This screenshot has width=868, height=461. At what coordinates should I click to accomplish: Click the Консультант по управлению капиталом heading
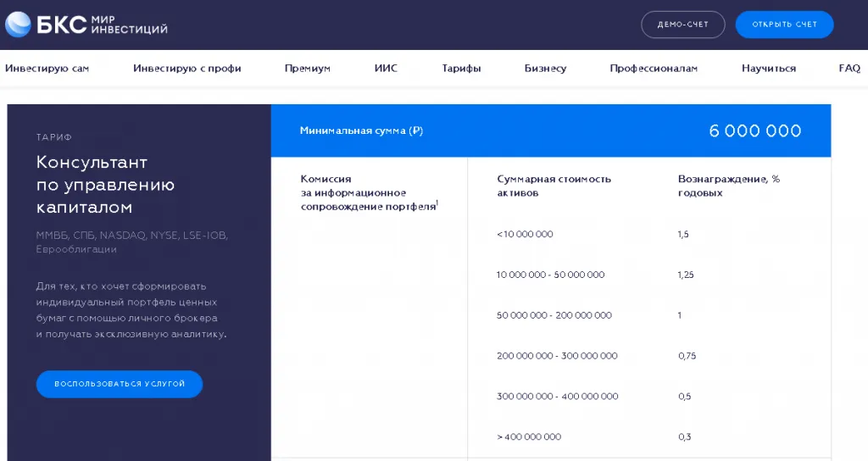[105, 185]
